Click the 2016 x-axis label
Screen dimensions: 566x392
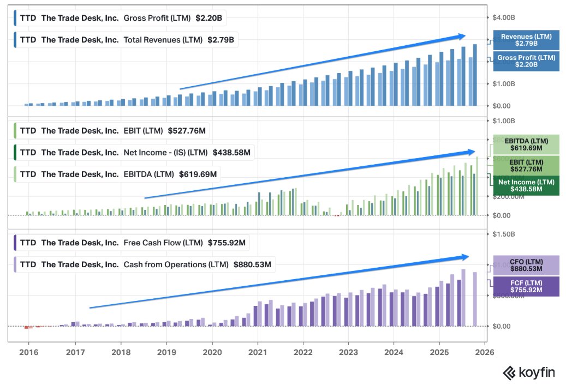click(x=28, y=352)
